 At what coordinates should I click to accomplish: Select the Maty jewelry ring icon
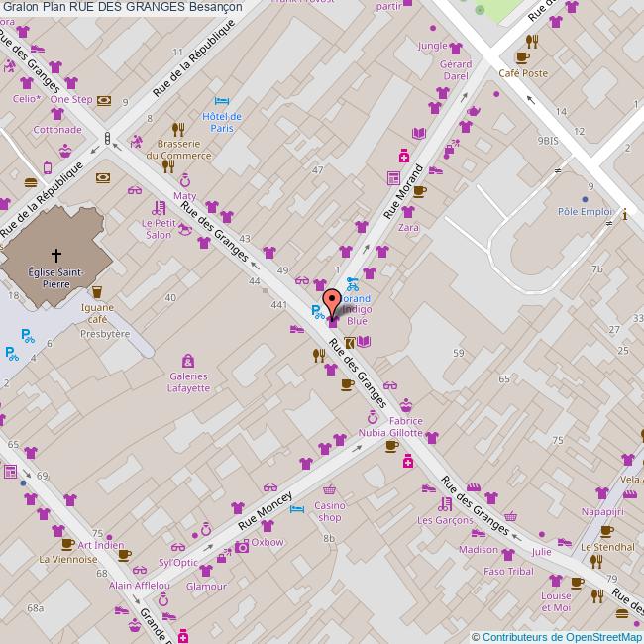click(x=184, y=181)
